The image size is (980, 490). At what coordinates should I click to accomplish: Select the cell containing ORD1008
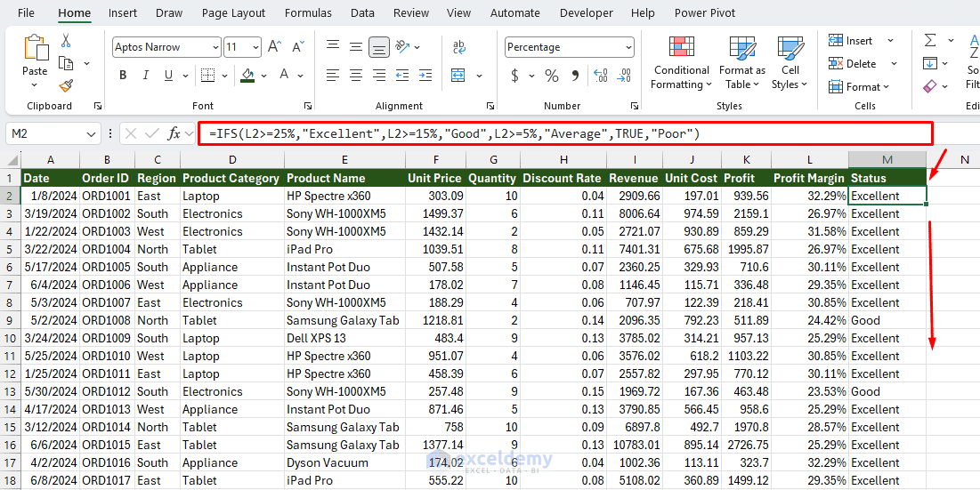tap(107, 320)
